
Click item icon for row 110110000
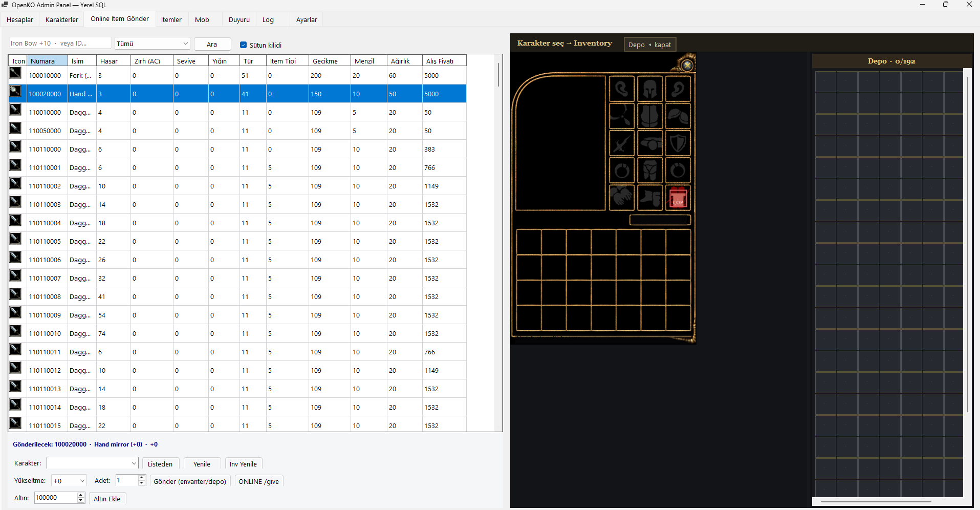pos(15,146)
